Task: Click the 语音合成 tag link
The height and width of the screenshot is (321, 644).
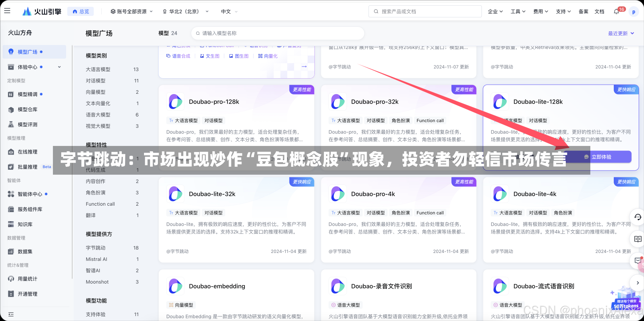Action: 178,56
